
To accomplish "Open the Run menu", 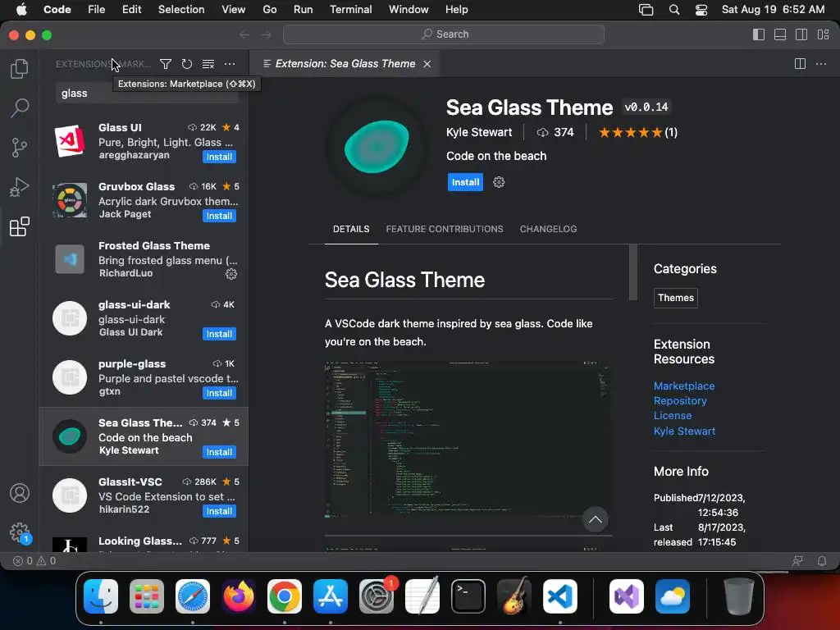I will pyautogui.click(x=303, y=10).
